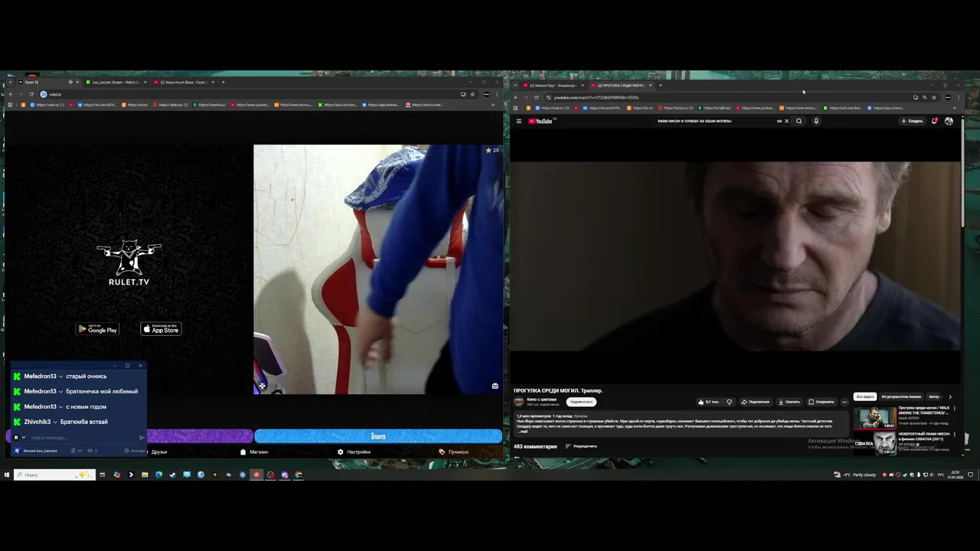Expand the video description with ...ещё
980x551 pixels.
pyautogui.click(x=523, y=432)
